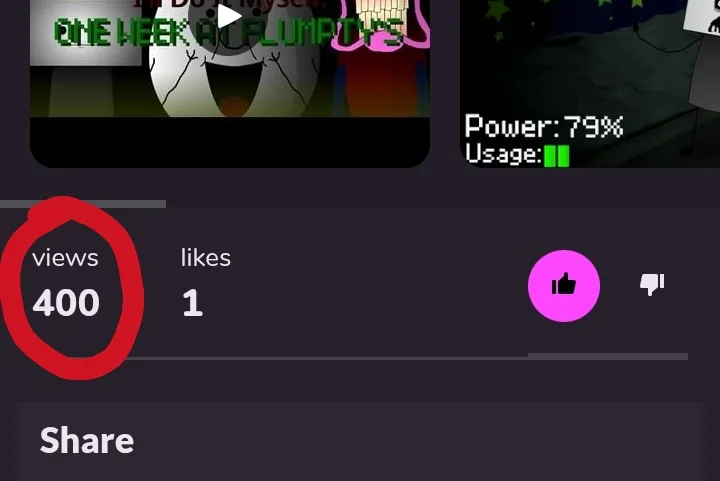Click the views count 400
The height and width of the screenshot is (481, 720).
[66, 303]
